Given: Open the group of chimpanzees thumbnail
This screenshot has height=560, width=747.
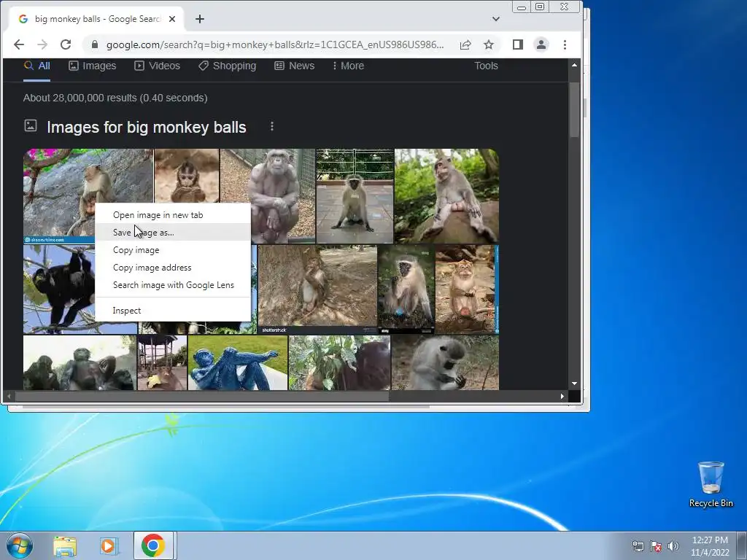Looking at the screenshot, I should tap(80, 363).
